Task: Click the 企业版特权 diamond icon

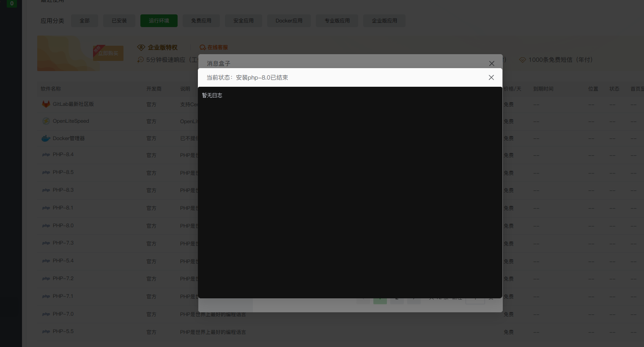Action: (x=141, y=47)
